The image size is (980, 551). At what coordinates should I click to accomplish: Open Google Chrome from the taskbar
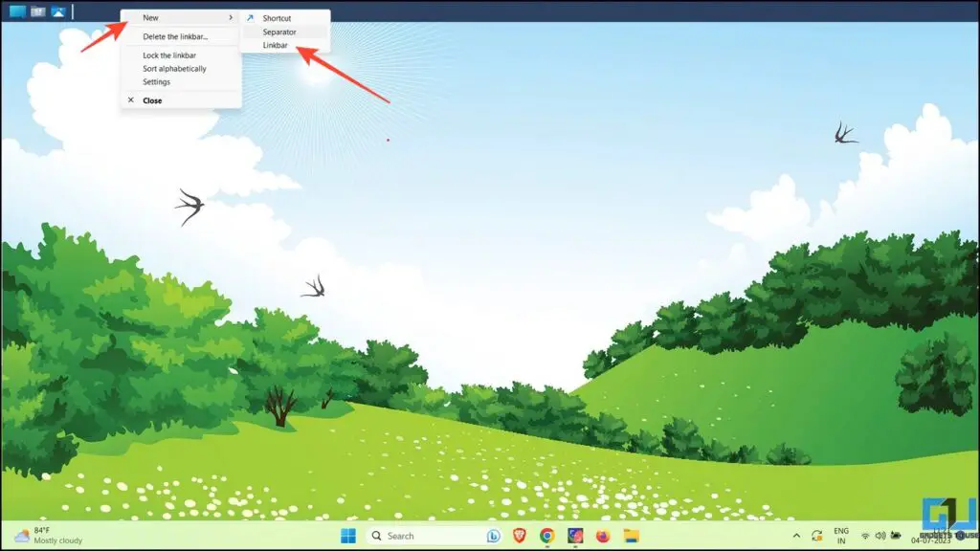(546, 536)
